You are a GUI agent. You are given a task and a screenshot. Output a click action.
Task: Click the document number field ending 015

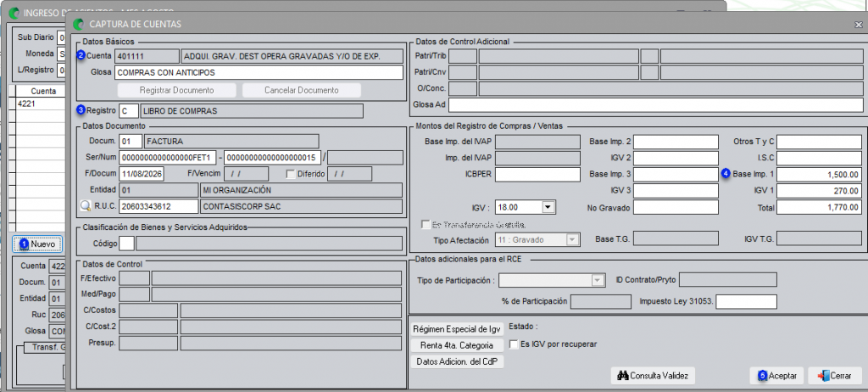click(x=272, y=158)
